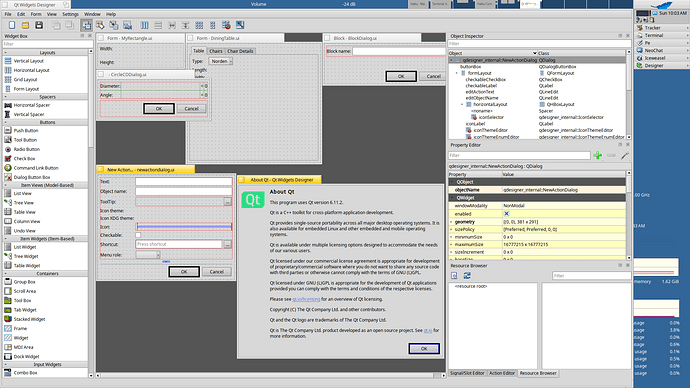This screenshot has height=388, width=690.
Task: Switch to Action Editor tab
Action: pyautogui.click(x=502, y=373)
